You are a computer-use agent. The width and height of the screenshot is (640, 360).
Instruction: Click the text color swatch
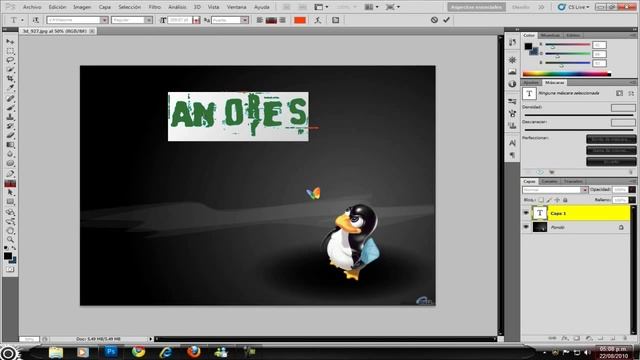[x=300, y=20]
